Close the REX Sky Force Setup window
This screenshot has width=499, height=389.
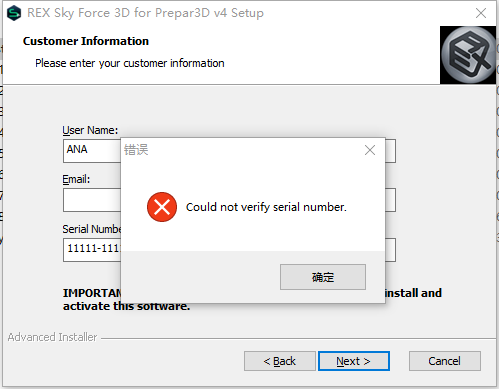click(x=481, y=13)
